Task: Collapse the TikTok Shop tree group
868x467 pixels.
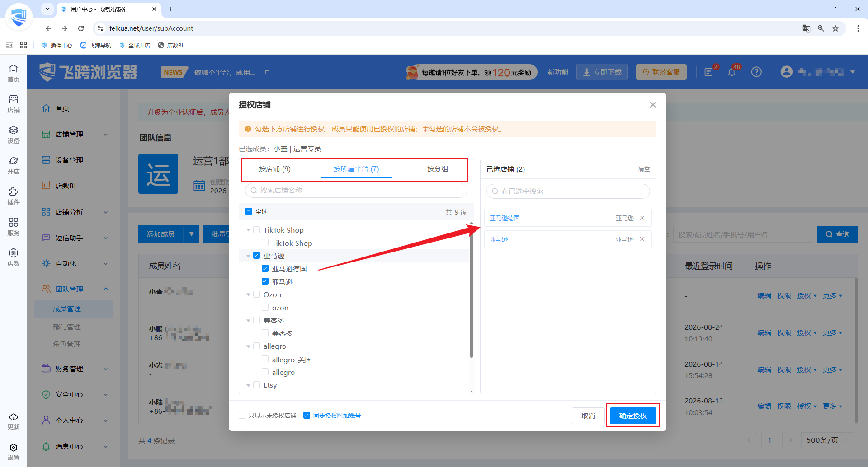Action: click(248, 230)
